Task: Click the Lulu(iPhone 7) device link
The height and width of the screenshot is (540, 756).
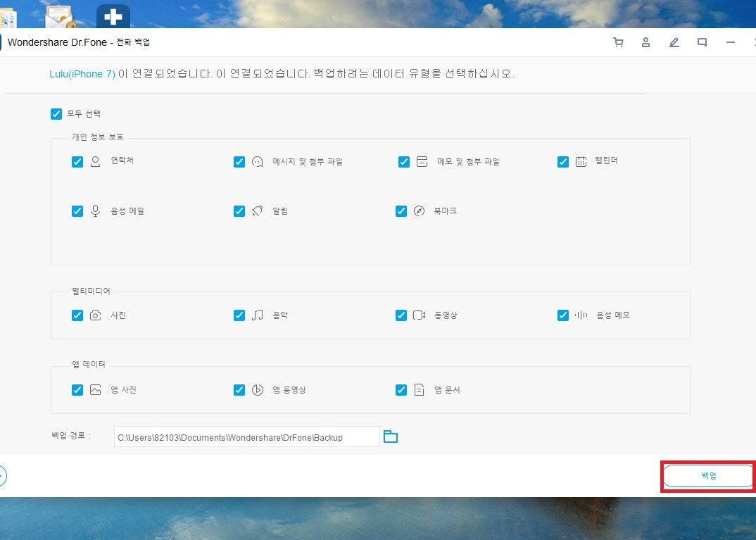Action: 82,74
